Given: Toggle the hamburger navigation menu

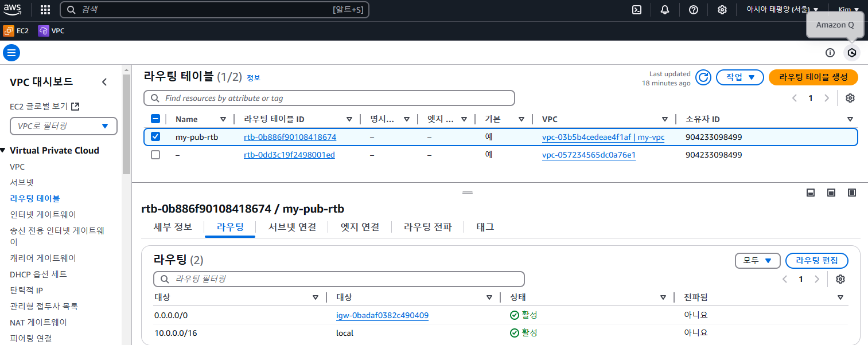Looking at the screenshot, I should click(x=11, y=53).
